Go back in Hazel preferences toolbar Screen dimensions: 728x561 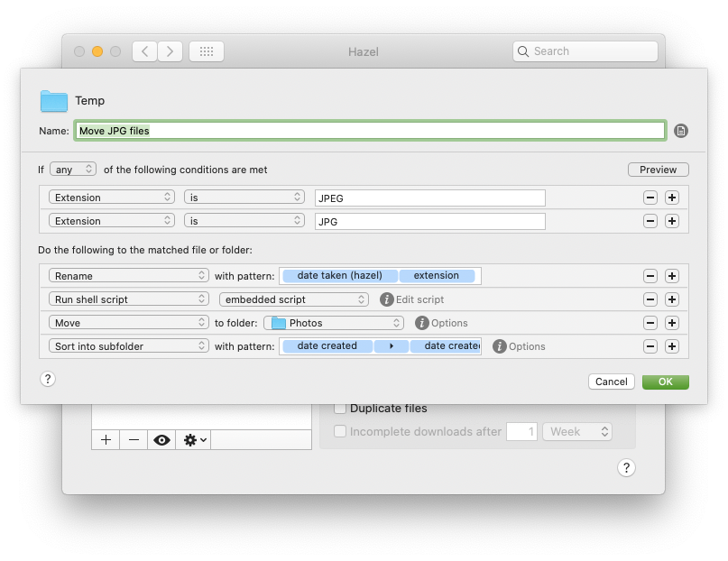click(145, 51)
